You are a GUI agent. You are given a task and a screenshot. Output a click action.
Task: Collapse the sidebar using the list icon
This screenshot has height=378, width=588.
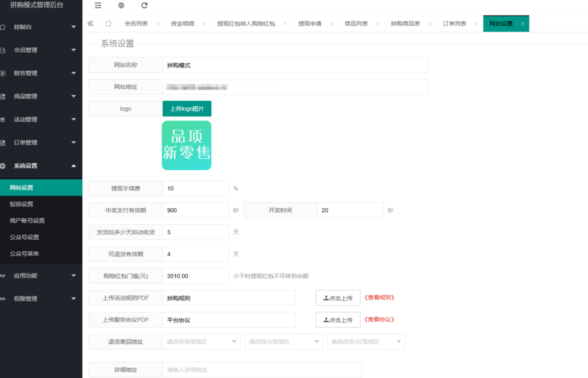[98, 5]
